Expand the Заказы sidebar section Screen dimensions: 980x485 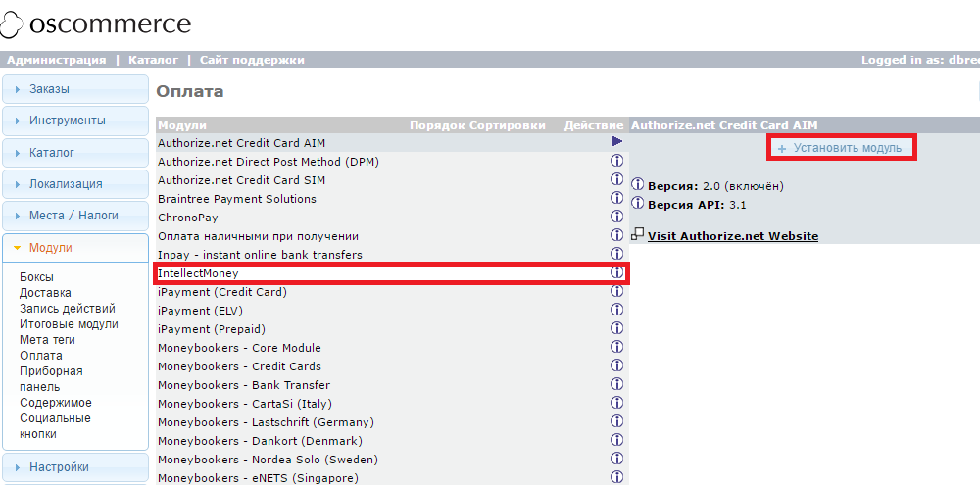(74, 89)
